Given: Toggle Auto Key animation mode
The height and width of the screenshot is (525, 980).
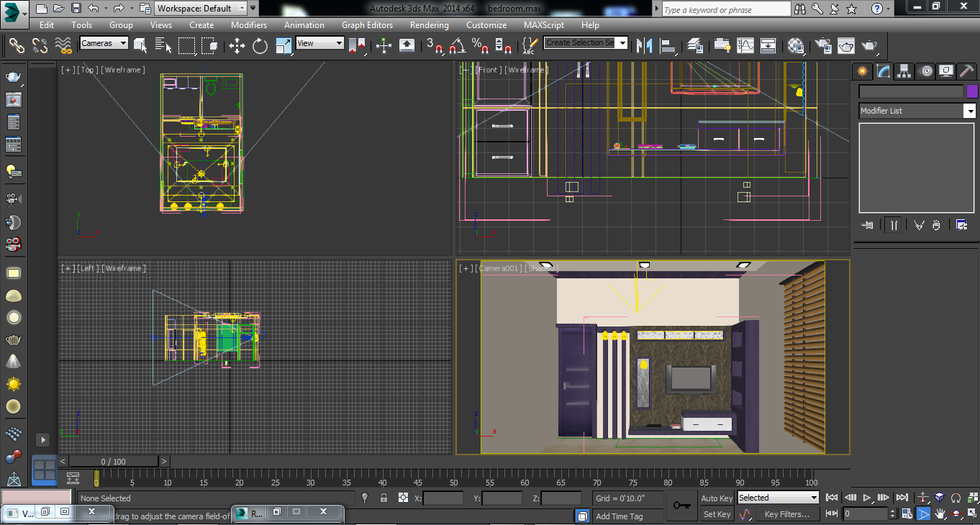Looking at the screenshot, I should [717, 498].
